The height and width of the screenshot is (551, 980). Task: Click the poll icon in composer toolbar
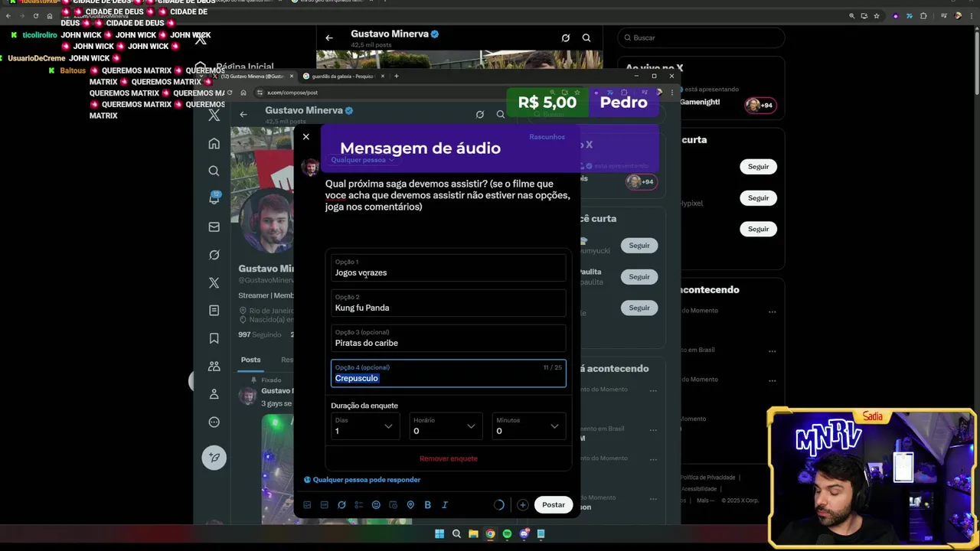358,505
